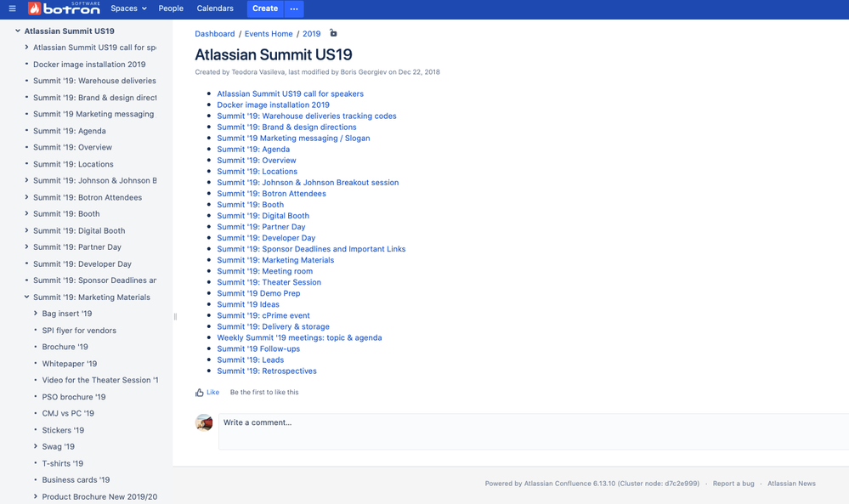The width and height of the screenshot is (849, 504).
Task: Expand Product Brochure New 2019/20 tree node
Action: click(x=36, y=496)
